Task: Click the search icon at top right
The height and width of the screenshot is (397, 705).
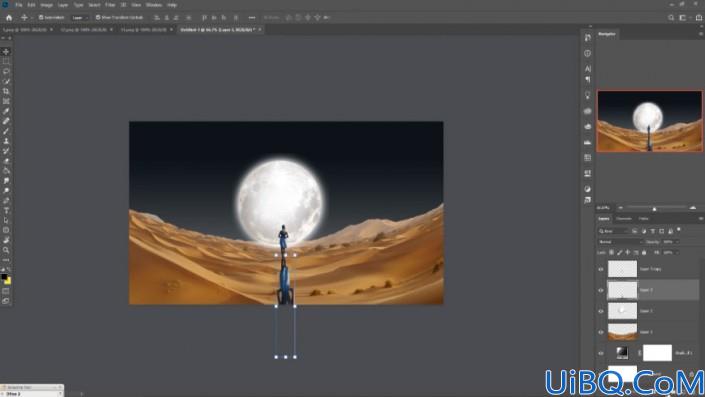Action: click(x=671, y=18)
